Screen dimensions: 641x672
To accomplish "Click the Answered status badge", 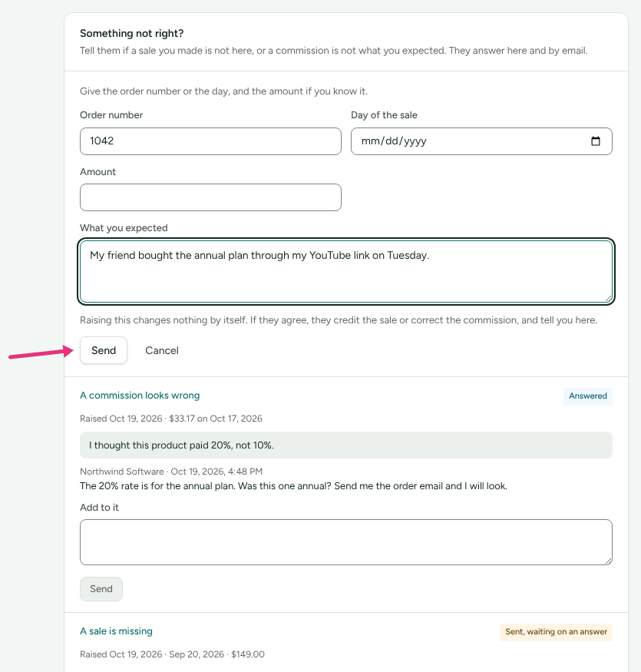I will click(588, 396).
